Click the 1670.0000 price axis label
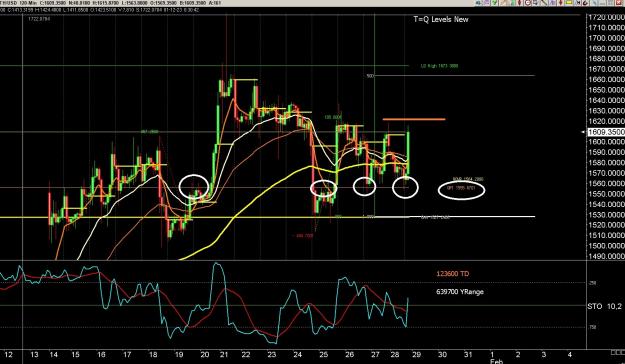Viewport: 625px width, 364px height. click(606, 69)
